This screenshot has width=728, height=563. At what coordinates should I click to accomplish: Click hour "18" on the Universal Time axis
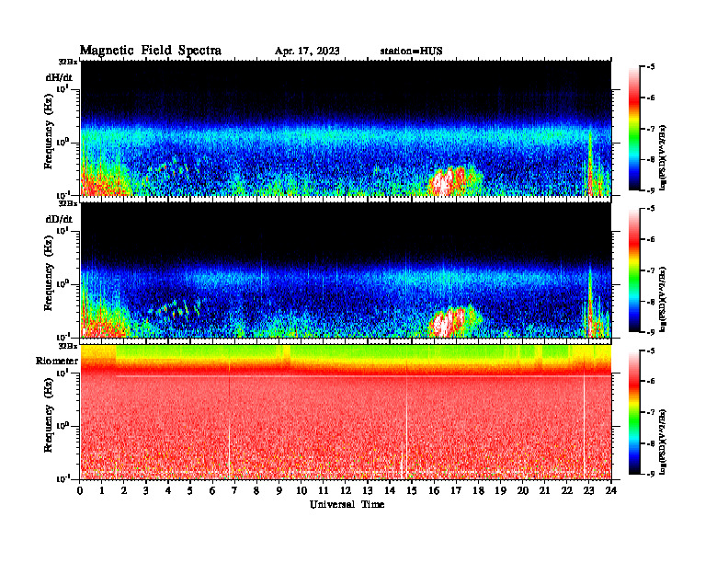click(x=478, y=491)
